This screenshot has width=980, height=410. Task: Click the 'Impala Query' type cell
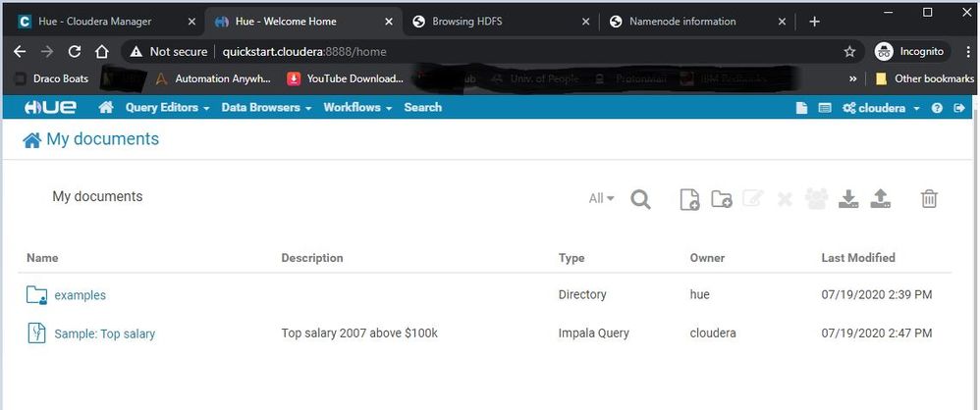tap(594, 333)
